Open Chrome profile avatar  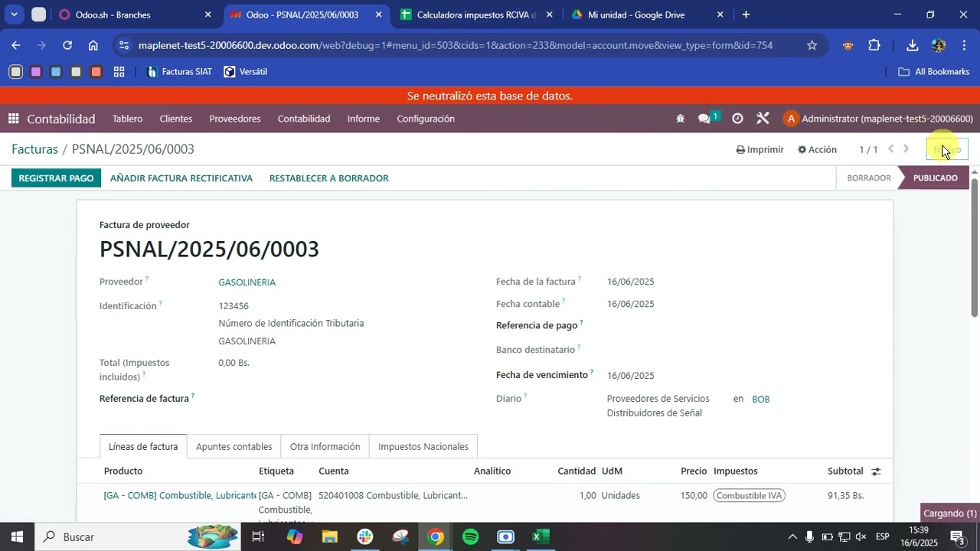(x=938, y=45)
